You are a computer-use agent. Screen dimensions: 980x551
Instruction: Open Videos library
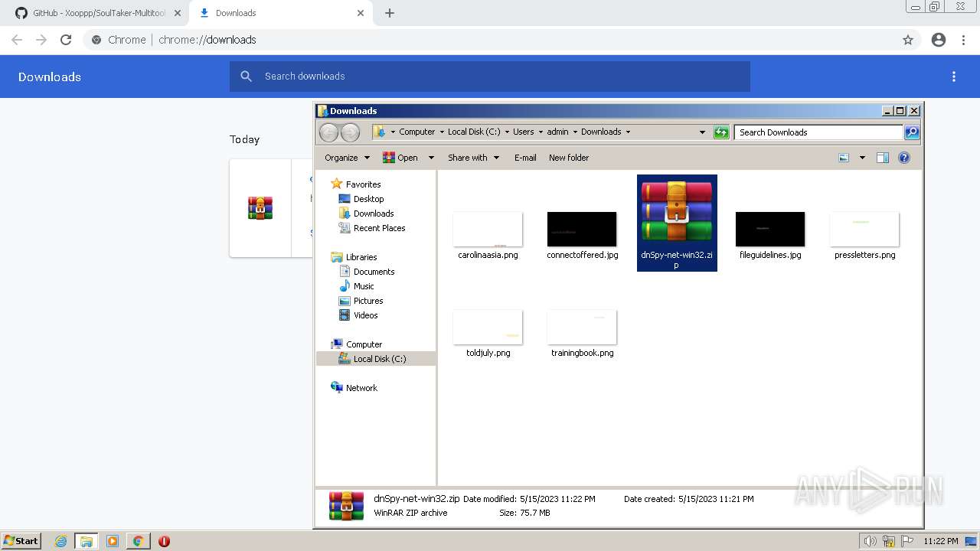365,315
